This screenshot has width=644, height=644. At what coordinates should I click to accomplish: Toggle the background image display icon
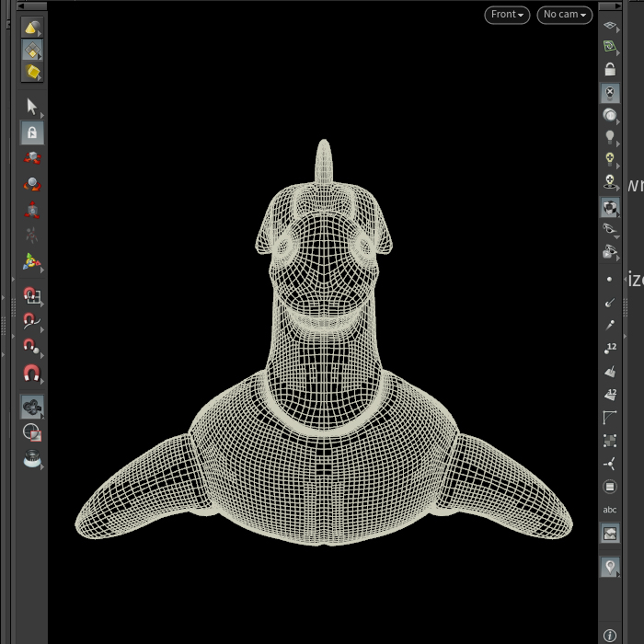(610, 533)
